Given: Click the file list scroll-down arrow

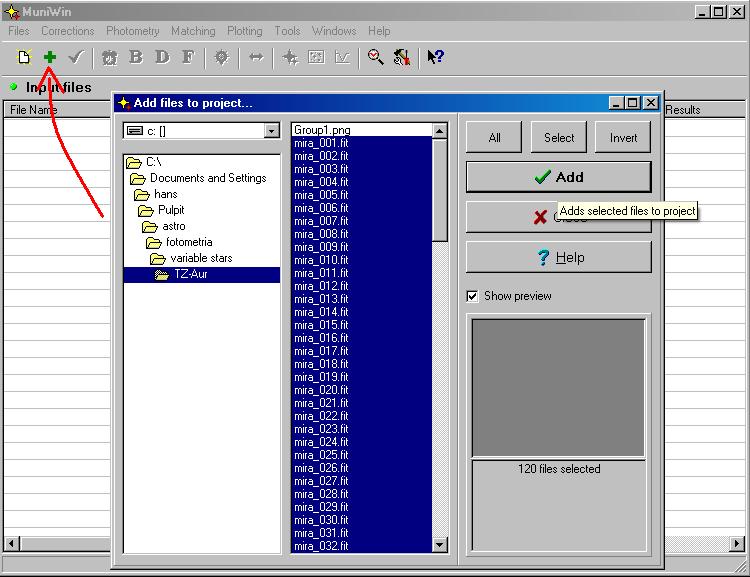Looking at the screenshot, I should (440, 545).
